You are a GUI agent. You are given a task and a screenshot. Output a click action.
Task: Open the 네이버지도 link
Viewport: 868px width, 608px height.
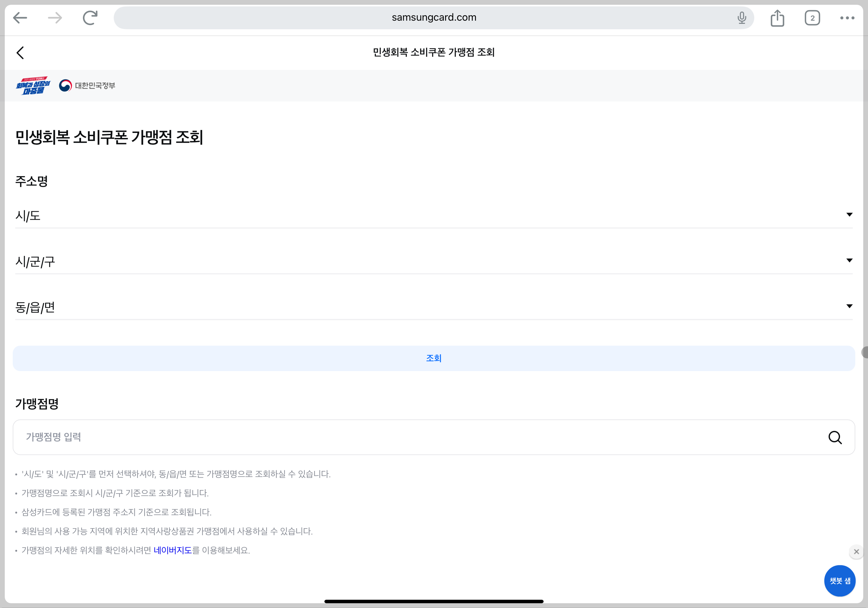tap(173, 550)
